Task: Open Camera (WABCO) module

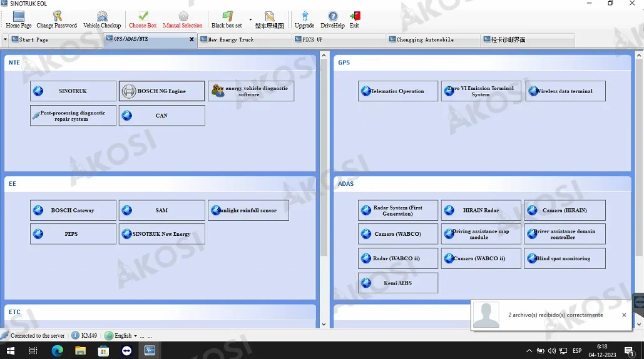Action: (398, 234)
